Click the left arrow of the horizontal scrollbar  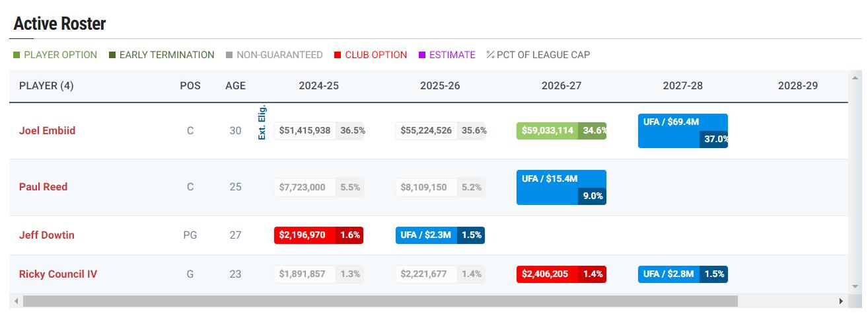point(14,301)
